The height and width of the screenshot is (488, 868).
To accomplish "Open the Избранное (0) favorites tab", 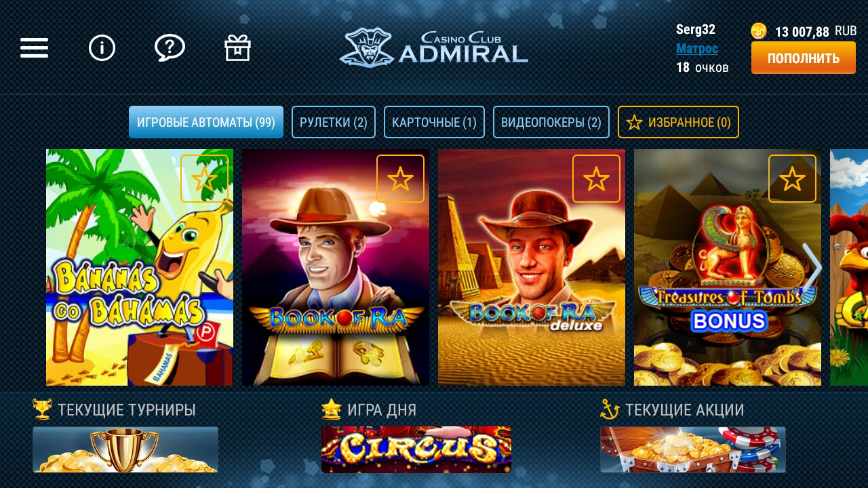I will [678, 122].
